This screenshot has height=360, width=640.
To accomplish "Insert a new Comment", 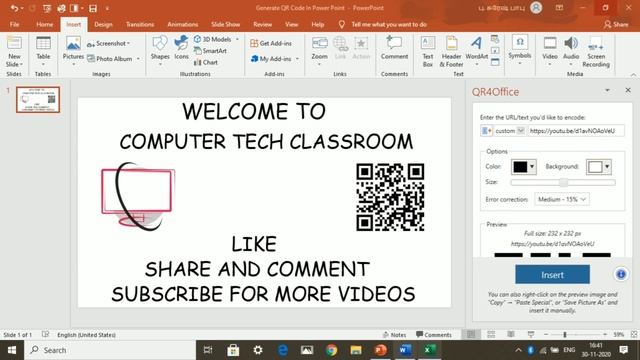I will point(394,48).
